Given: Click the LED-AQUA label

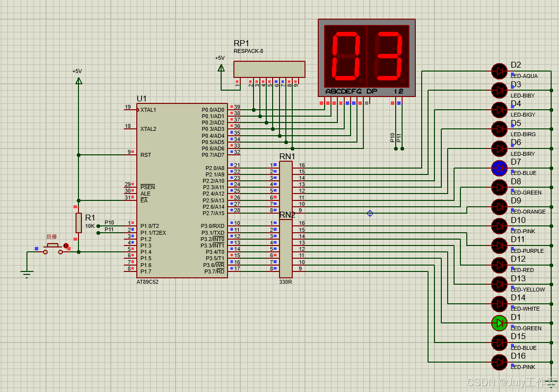Looking at the screenshot, I should (524, 76).
